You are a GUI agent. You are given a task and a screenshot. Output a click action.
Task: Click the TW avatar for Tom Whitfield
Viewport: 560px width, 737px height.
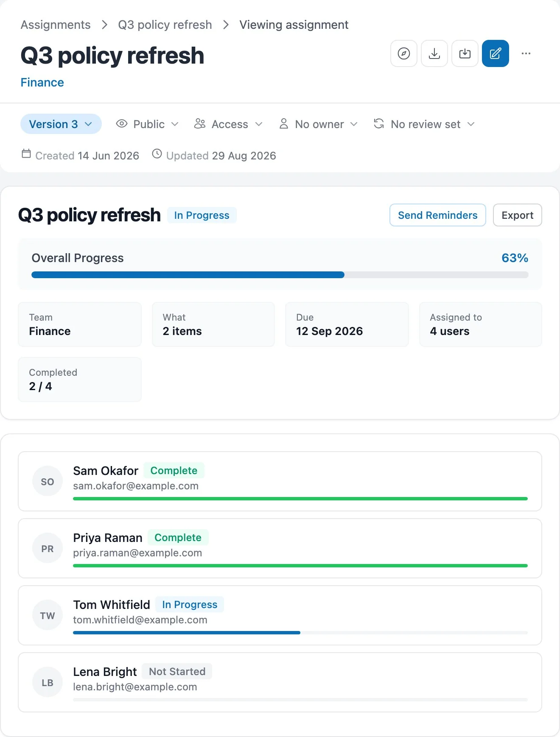tap(48, 615)
